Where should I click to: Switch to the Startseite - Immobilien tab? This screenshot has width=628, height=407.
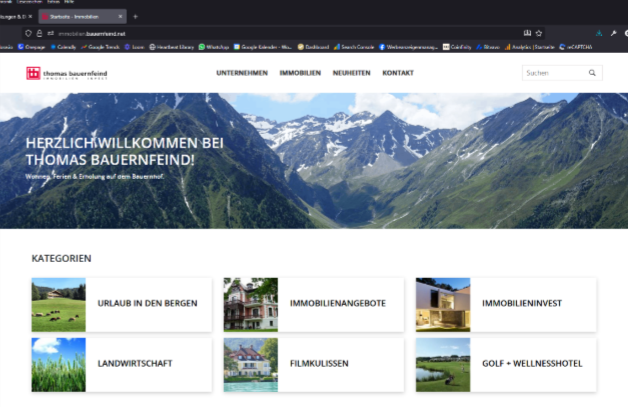[79, 17]
